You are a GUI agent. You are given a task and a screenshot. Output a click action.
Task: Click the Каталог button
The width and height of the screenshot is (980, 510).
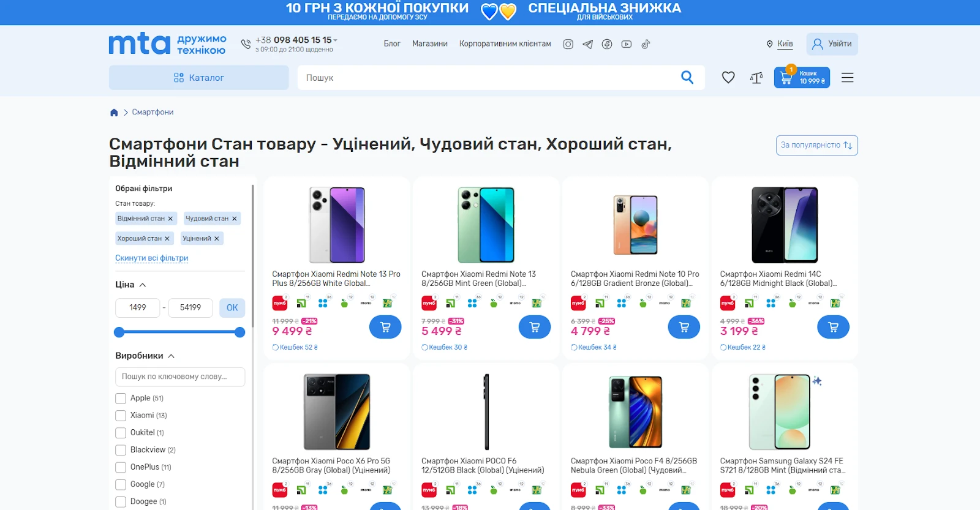tap(199, 78)
